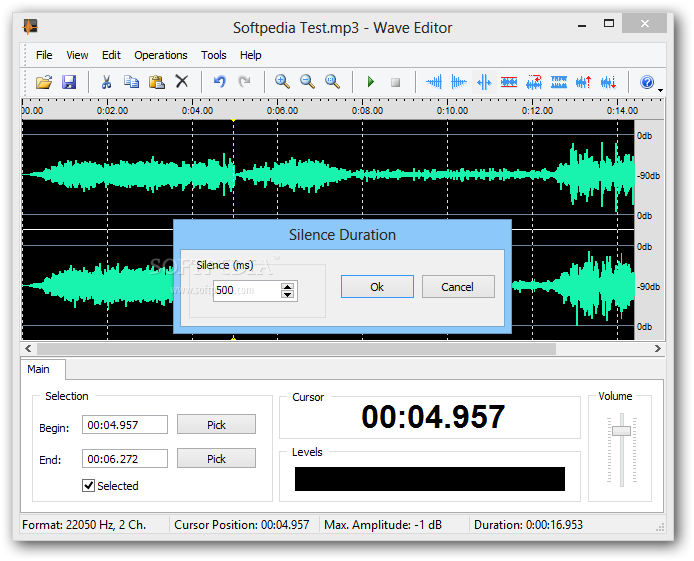This screenshot has height=561, width=694.
Task: Click the Levels meter bar
Action: click(430, 479)
